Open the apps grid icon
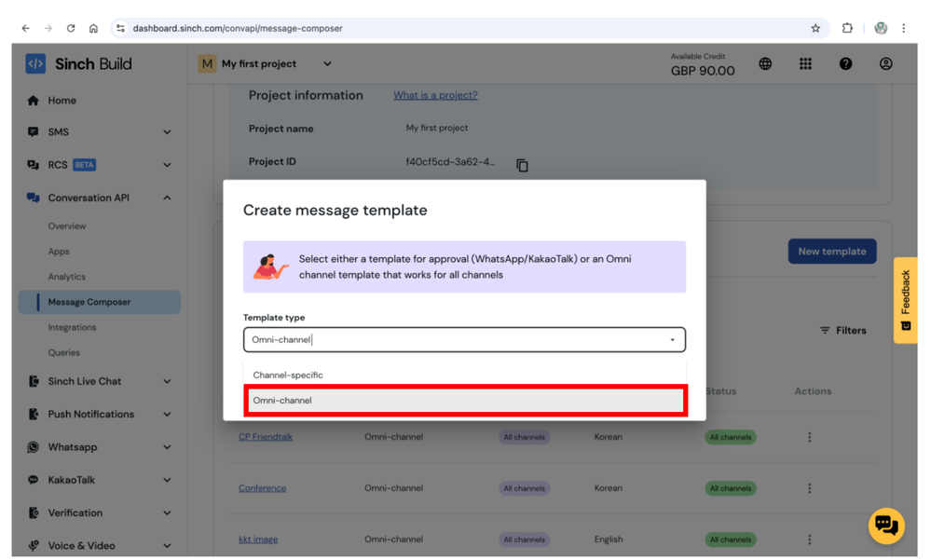The height and width of the screenshot is (560, 931). pos(805,64)
